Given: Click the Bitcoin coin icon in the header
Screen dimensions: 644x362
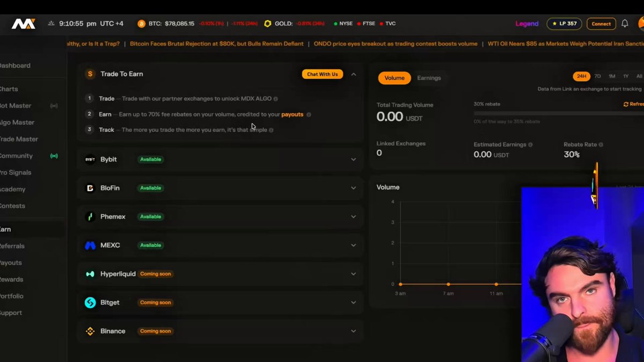Looking at the screenshot, I should coord(142,24).
